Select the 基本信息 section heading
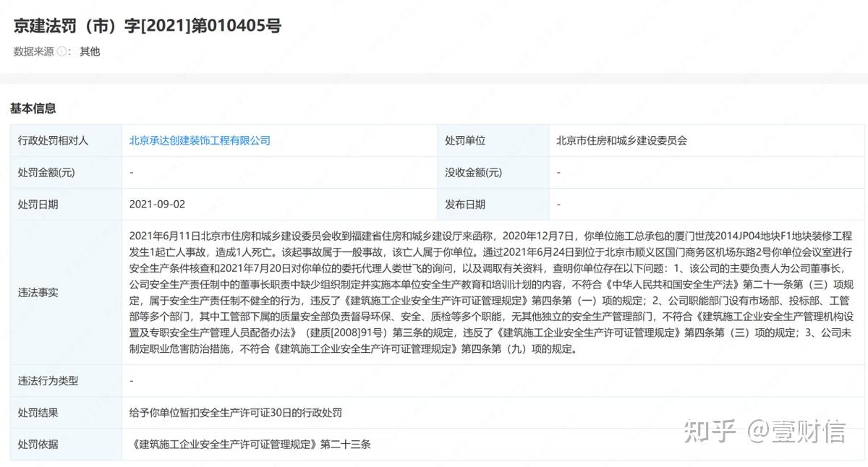This screenshot has height=467, width=868. coord(33,108)
